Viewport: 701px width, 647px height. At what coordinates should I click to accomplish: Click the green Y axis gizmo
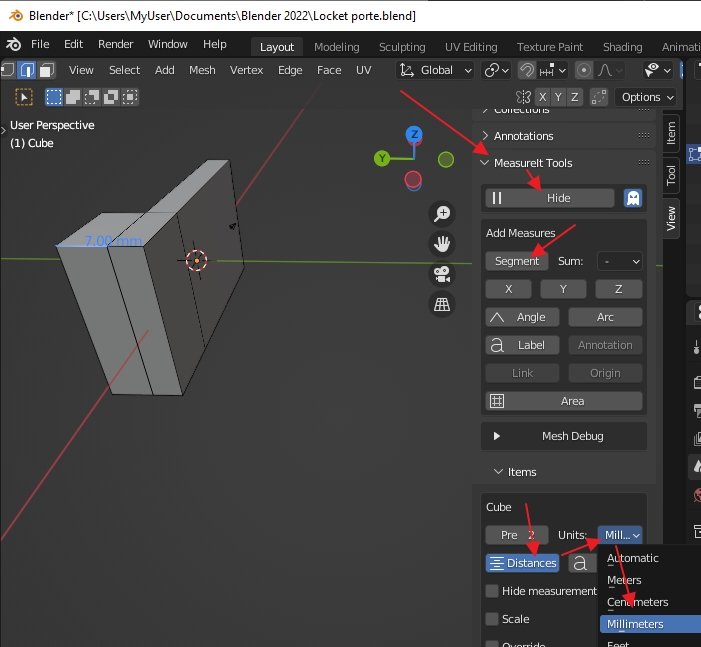coord(382,158)
